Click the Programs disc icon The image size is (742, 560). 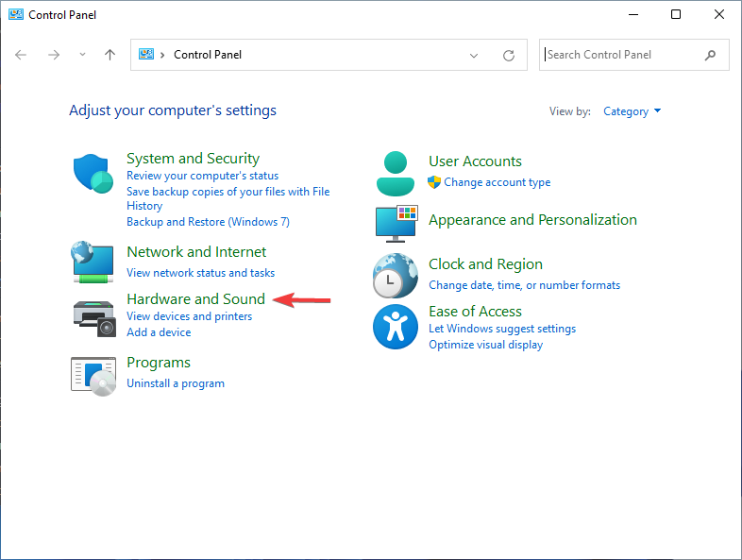tap(93, 377)
